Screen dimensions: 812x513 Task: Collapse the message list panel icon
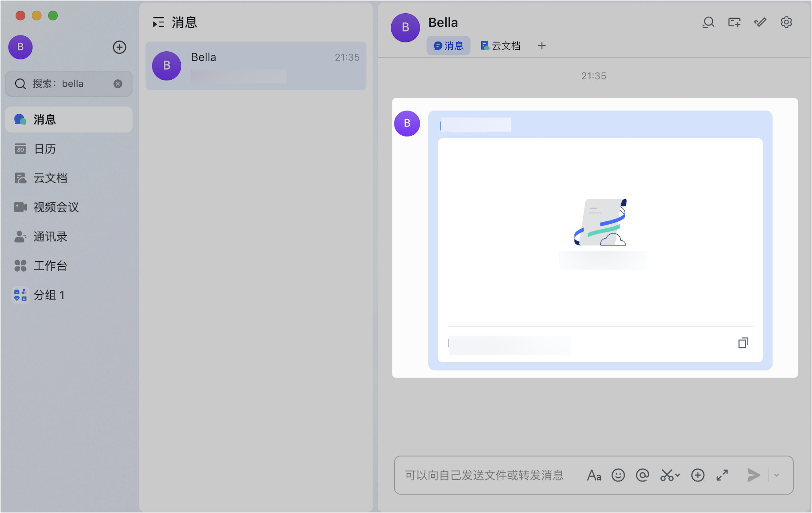point(158,22)
